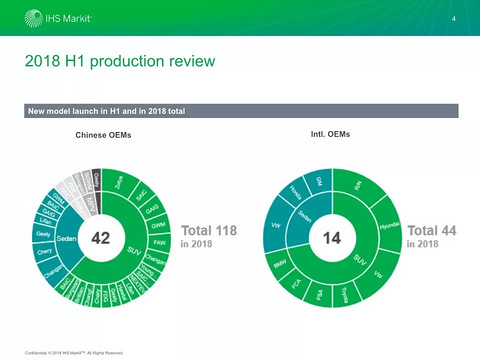Click the center number 14 in Intl. OEMs chart

[x=332, y=238]
